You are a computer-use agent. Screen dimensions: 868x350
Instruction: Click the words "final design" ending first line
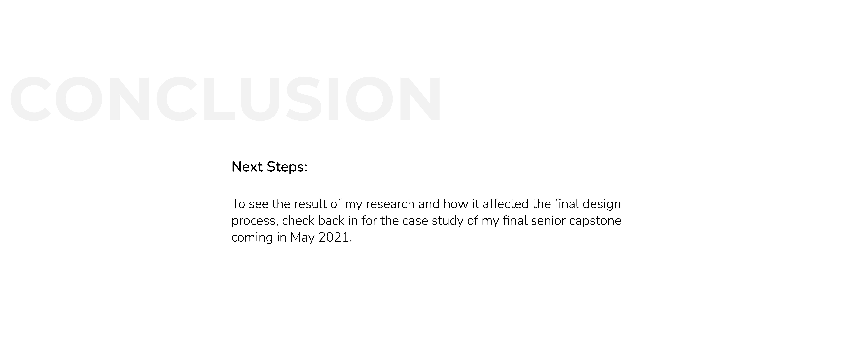pos(587,204)
